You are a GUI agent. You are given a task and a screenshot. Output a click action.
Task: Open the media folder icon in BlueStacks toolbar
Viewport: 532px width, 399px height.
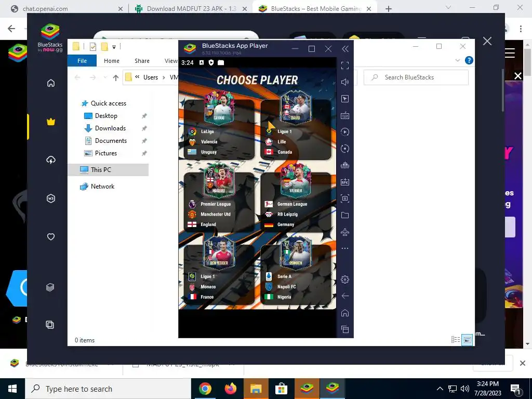pyautogui.click(x=345, y=215)
